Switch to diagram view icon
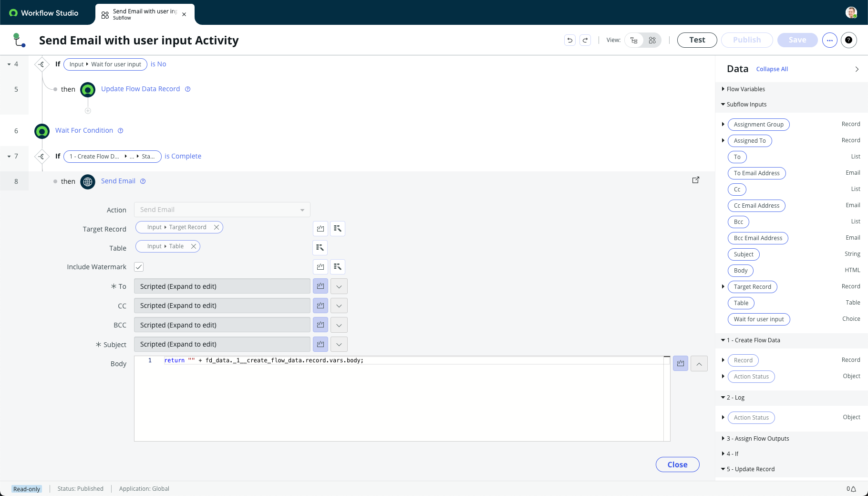Screen dimensions: 868x496 coord(652,40)
